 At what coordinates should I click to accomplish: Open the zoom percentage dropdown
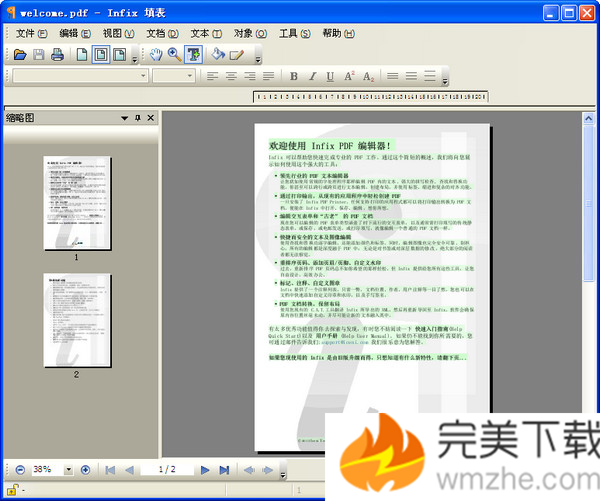(x=68, y=470)
